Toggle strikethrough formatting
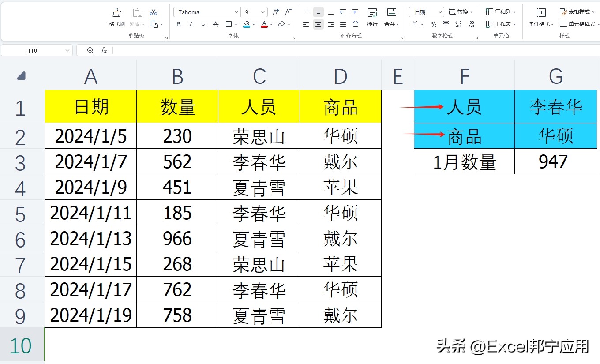The image size is (600, 364). click(216, 24)
